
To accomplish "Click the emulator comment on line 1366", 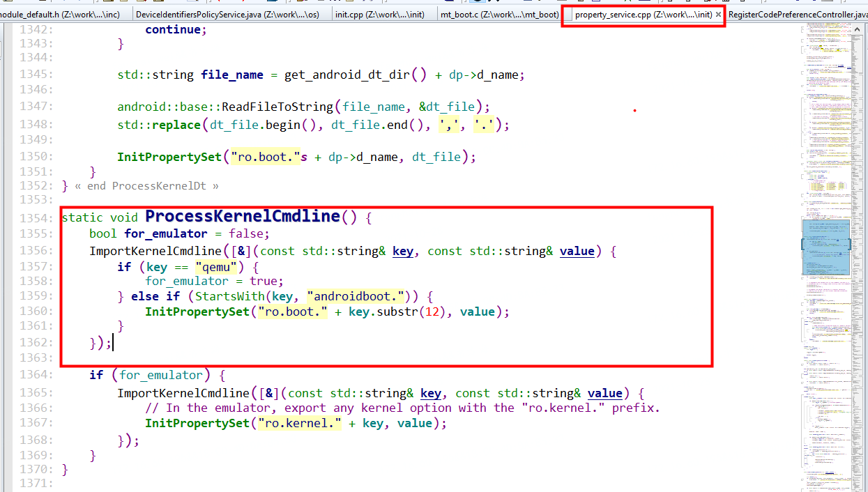I will tap(402, 408).
